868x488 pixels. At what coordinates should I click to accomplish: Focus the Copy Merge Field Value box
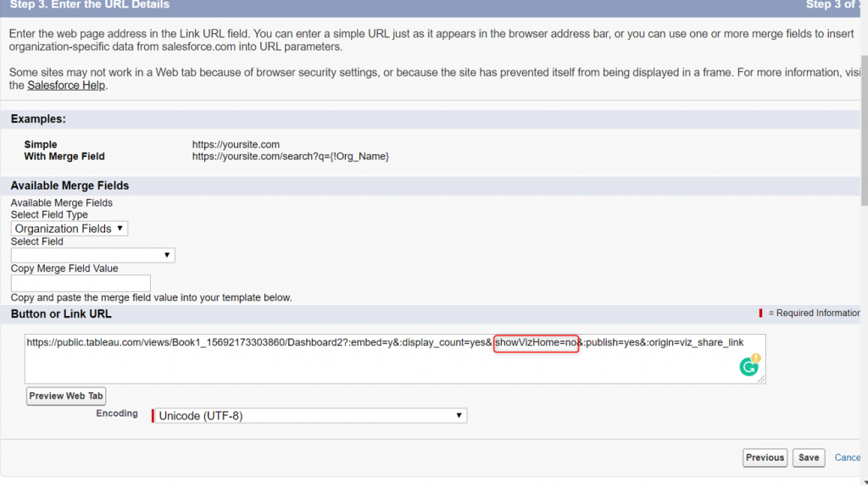pos(81,283)
